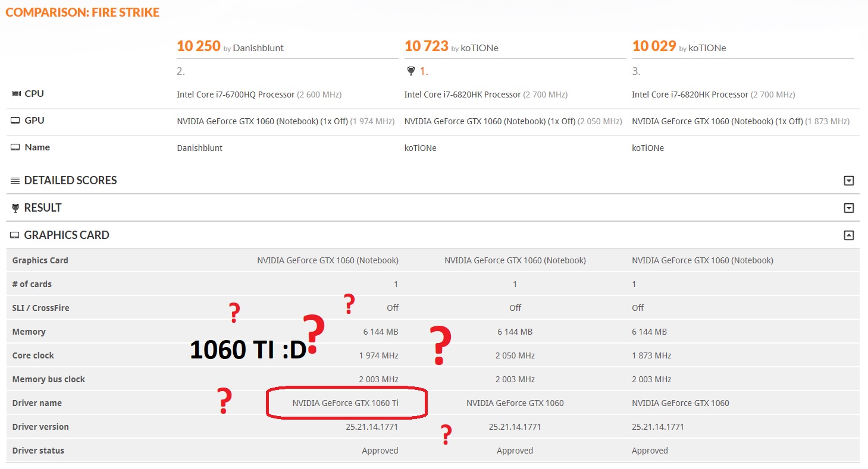Click the GPU monitor icon
This screenshot has height=469, width=868.
(15, 121)
